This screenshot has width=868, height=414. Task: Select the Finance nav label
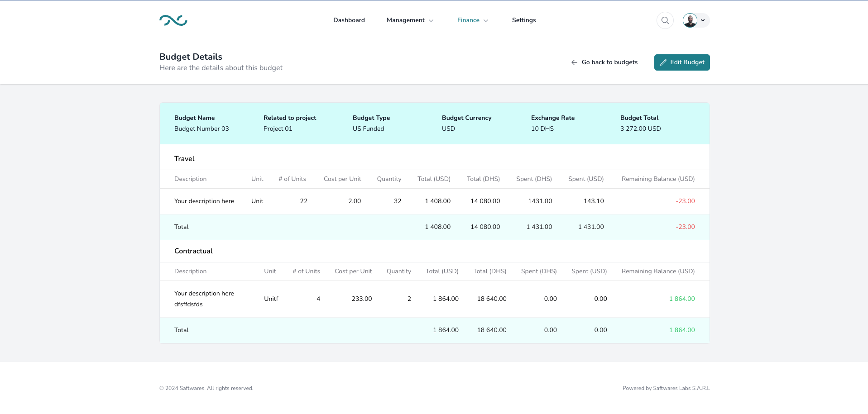[x=468, y=20]
